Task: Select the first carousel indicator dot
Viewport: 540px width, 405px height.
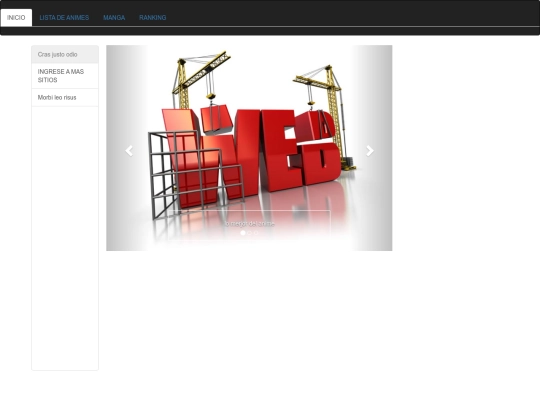Action: (x=243, y=233)
